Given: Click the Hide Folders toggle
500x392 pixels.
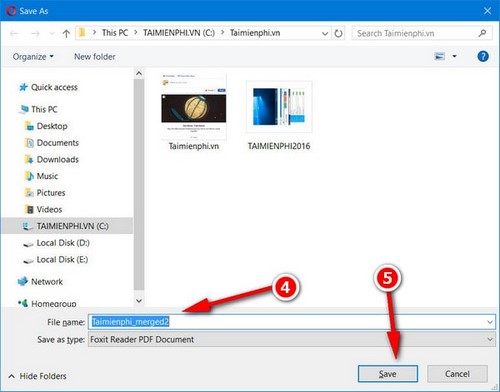Looking at the screenshot, I should click(x=37, y=376).
